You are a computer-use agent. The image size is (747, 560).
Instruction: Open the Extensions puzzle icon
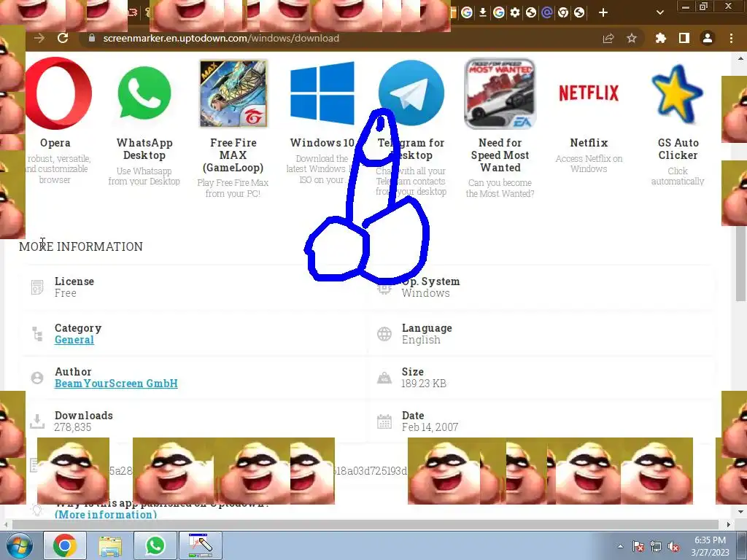click(x=661, y=38)
